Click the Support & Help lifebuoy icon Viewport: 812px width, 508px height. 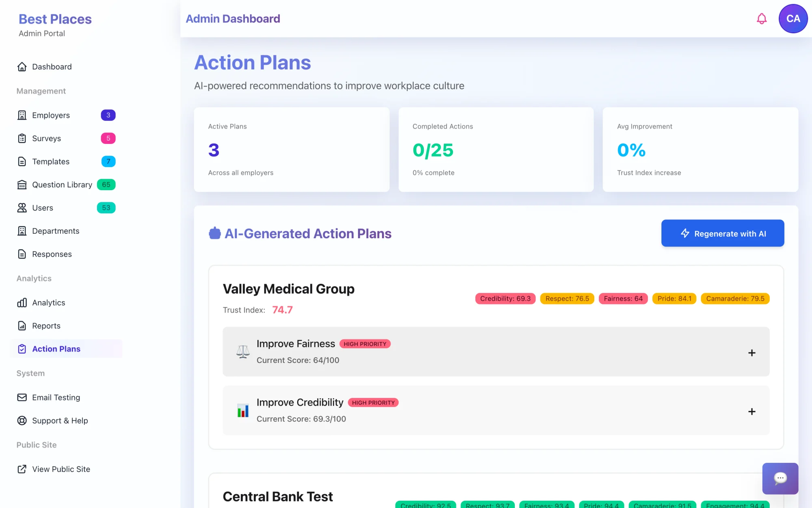pos(22,421)
